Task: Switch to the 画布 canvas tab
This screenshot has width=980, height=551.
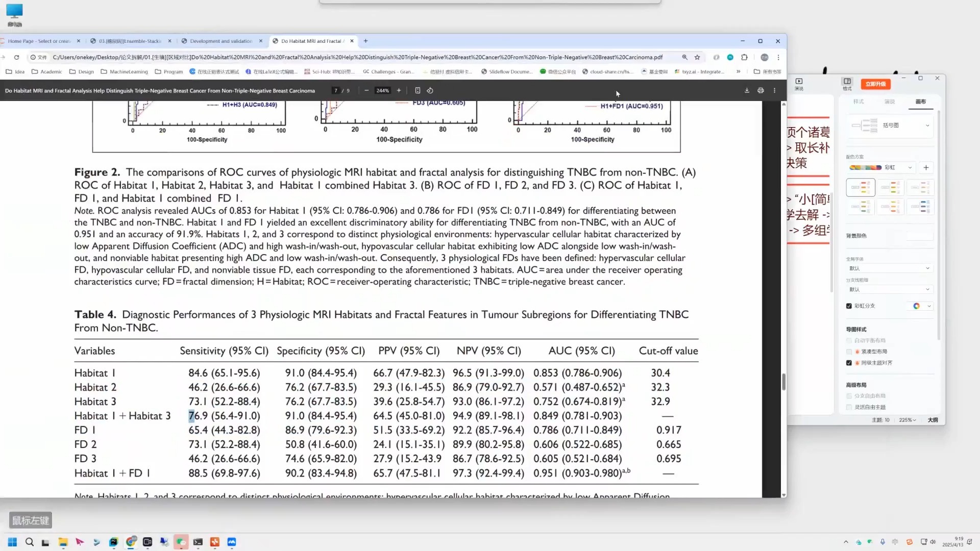Action: 921,102
